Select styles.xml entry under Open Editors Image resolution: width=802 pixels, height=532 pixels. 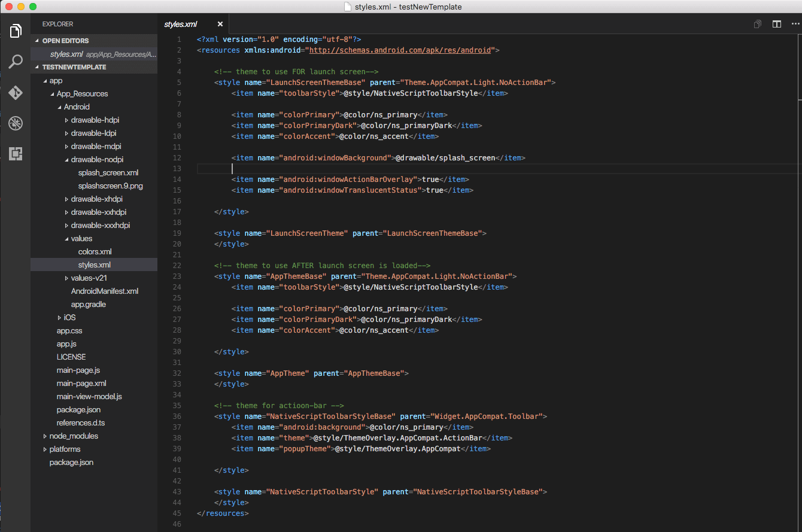coord(94,54)
